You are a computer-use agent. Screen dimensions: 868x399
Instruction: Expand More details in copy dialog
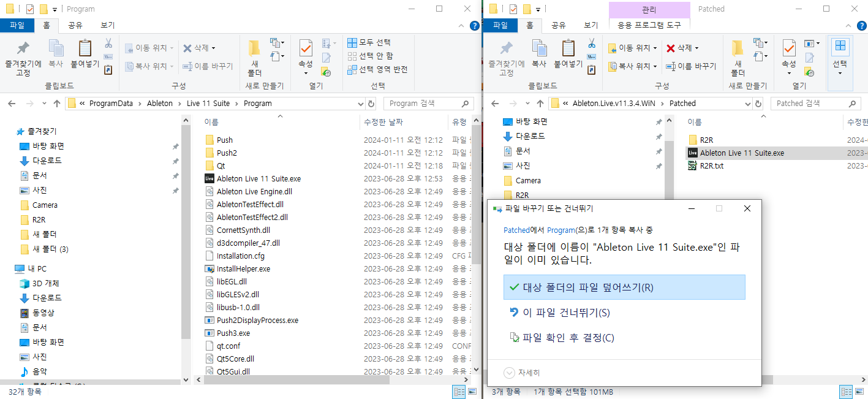click(x=522, y=373)
